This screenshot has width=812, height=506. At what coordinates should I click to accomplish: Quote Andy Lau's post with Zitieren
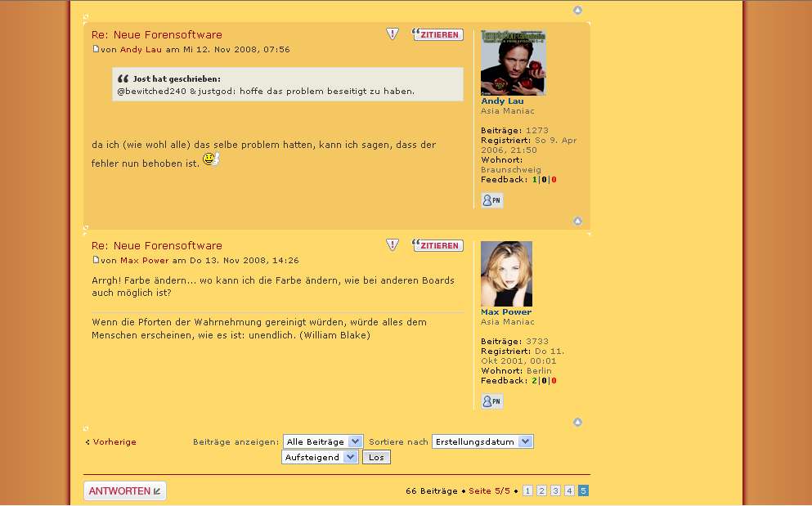point(438,34)
